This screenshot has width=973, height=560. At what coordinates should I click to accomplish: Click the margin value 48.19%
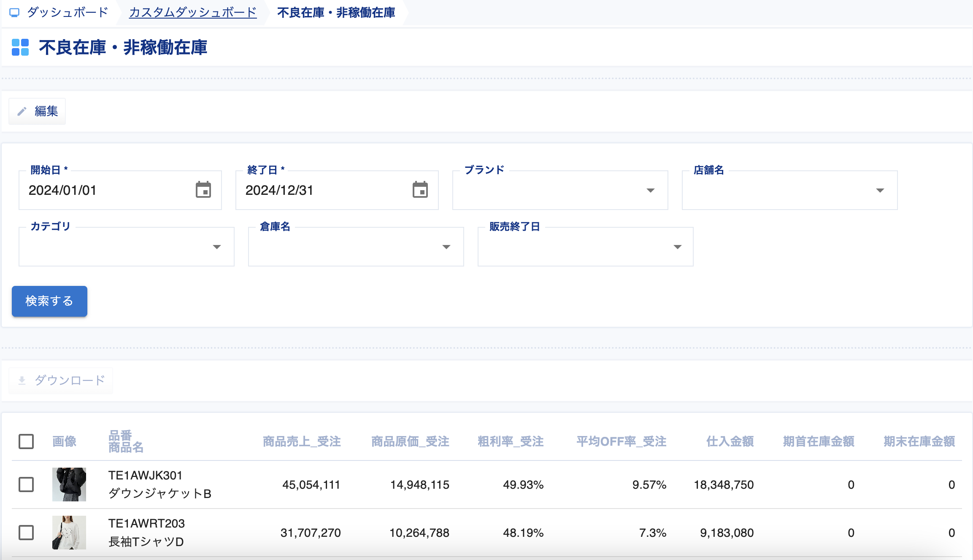tap(523, 533)
